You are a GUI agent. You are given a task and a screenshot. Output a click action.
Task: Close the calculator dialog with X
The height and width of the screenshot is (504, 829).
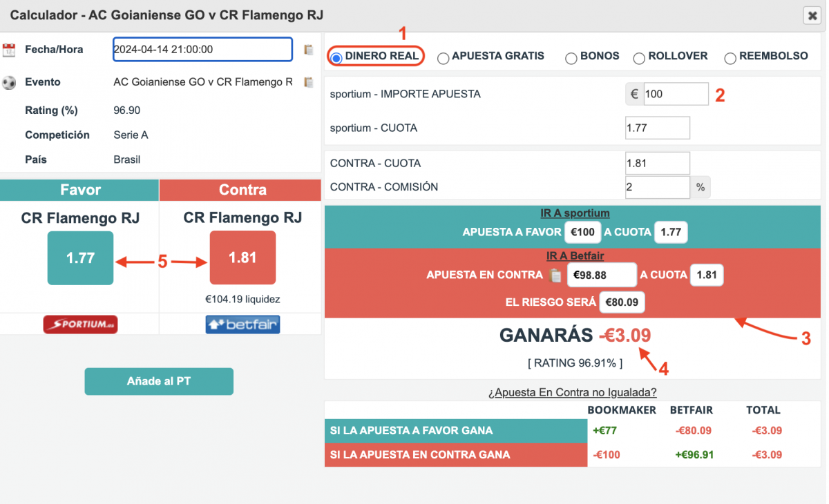(811, 16)
